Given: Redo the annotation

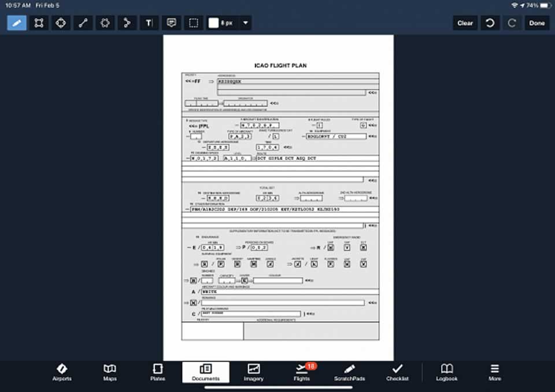Looking at the screenshot, I should point(512,23).
